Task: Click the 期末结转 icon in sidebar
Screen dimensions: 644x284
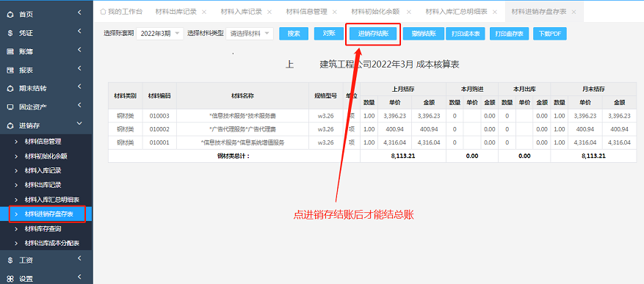Action: point(10,88)
